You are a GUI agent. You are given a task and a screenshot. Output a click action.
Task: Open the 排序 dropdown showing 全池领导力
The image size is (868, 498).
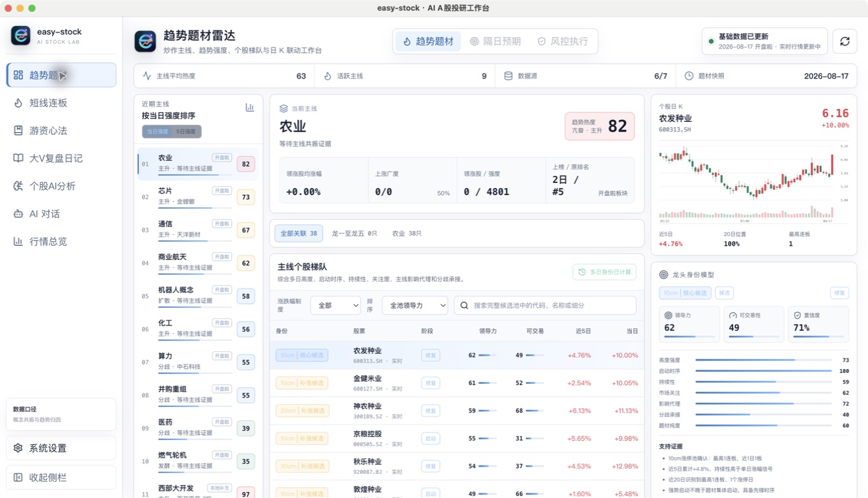pyautogui.click(x=415, y=305)
